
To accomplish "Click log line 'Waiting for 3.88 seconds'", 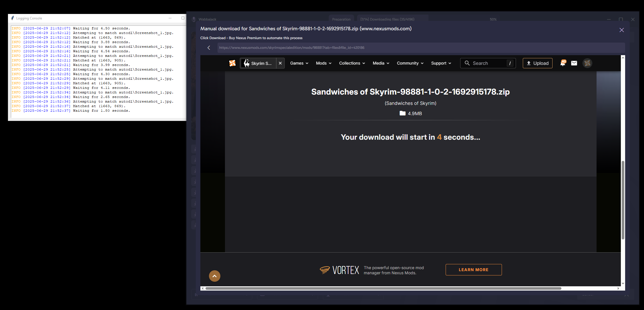I will pos(101,42).
